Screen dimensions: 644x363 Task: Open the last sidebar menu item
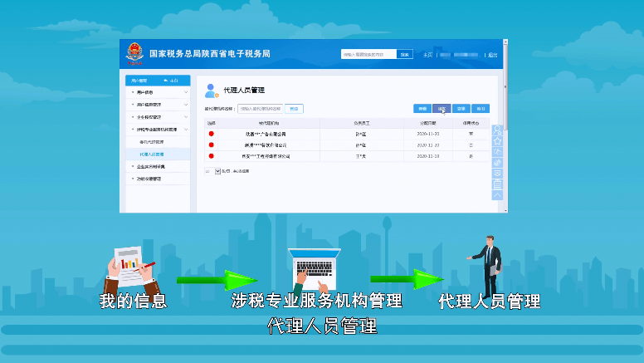(158, 179)
